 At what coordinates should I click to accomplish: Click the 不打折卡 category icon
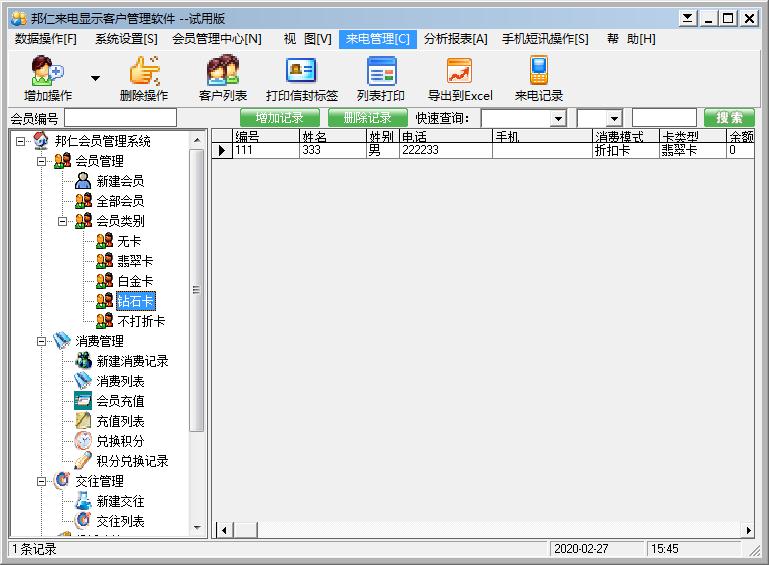[x=104, y=321]
